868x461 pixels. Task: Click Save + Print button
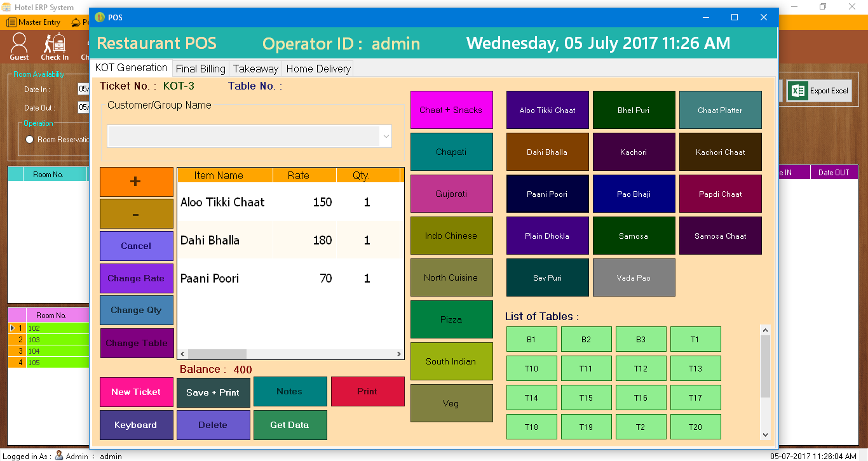pos(214,392)
